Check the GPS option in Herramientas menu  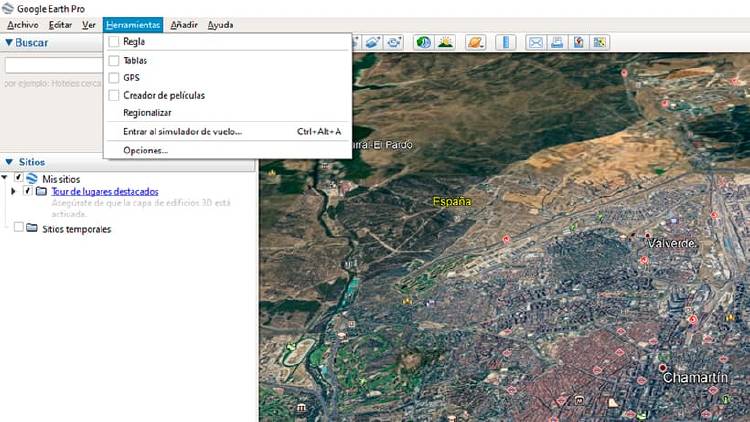pos(114,77)
